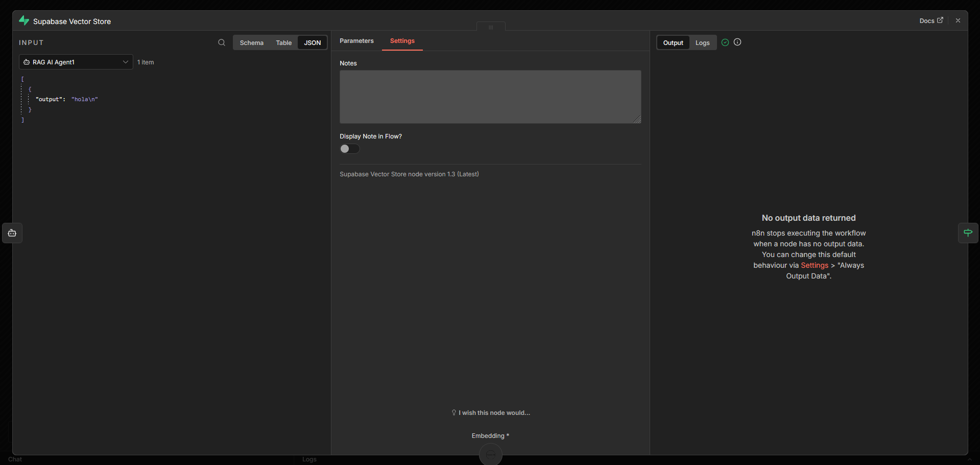Show the Output tab
Image resolution: width=980 pixels, height=465 pixels.
[673, 43]
